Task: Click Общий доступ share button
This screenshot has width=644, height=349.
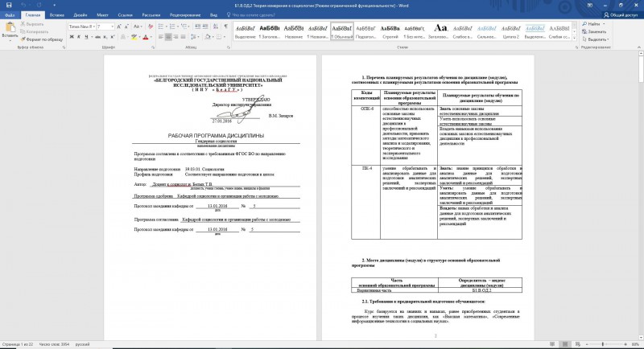Action: click(x=621, y=15)
